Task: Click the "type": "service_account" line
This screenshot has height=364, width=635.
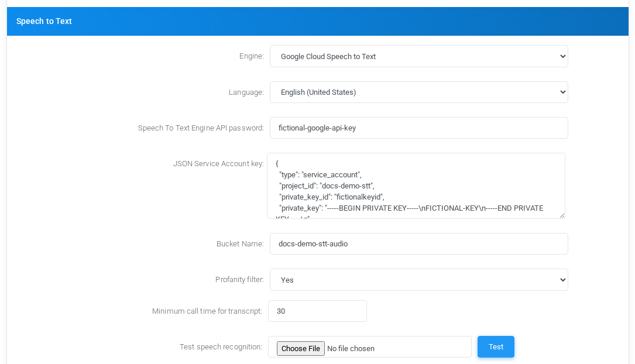Action: 320,174
